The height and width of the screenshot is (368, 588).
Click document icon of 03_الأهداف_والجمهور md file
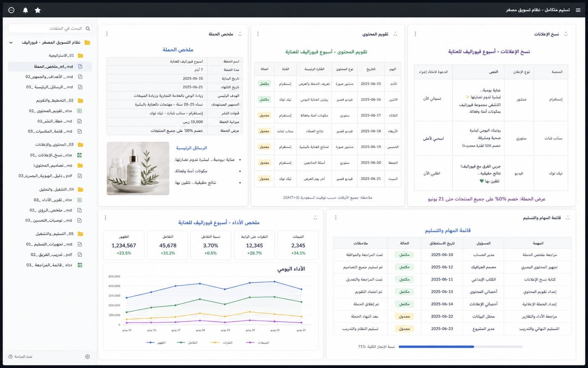80,77
